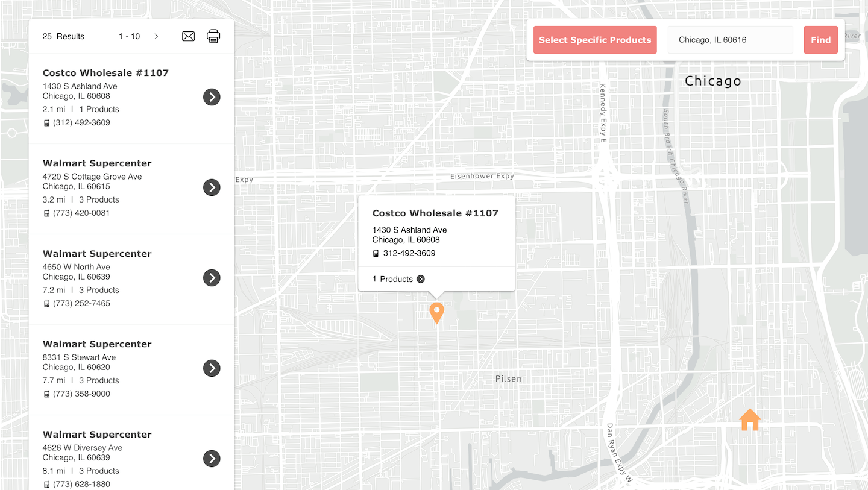Image resolution: width=868 pixels, height=490 pixels.
Task: Click phone icon beside (312) 492-3609
Action: 46,123
